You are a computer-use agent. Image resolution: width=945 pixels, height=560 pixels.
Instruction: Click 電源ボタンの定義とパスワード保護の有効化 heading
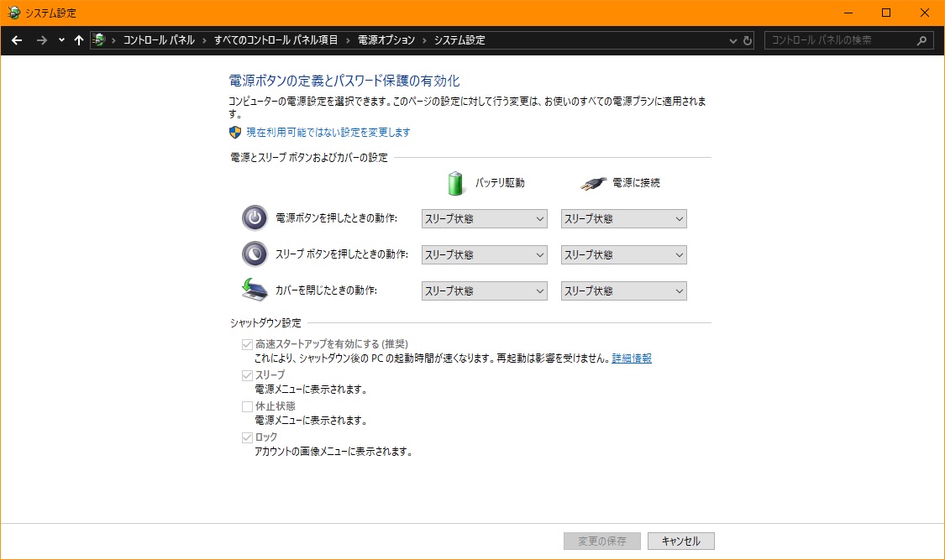(x=344, y=81)
